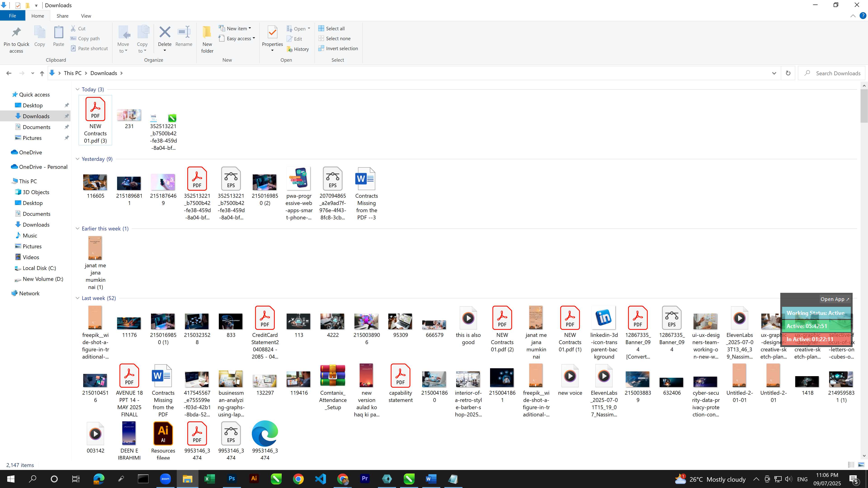Select the capability statement PDF
This screenshot has width=868, height=488.
point(400,383)
